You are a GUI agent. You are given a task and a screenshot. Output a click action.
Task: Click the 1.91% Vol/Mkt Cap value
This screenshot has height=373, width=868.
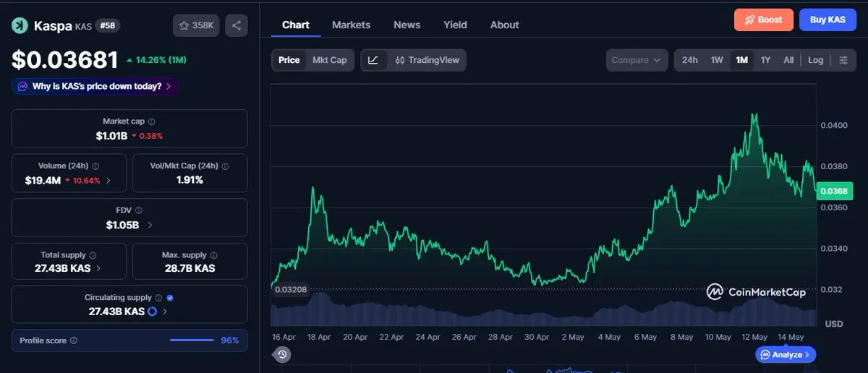tap(190, 180)
